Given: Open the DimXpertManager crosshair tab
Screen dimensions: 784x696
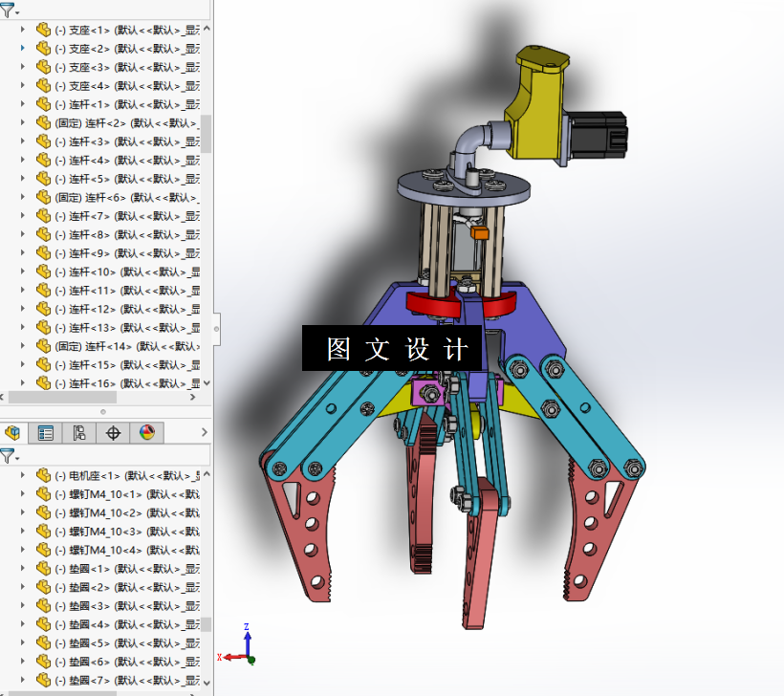Looking at the screenshot, I should click(x=113, y=432).
